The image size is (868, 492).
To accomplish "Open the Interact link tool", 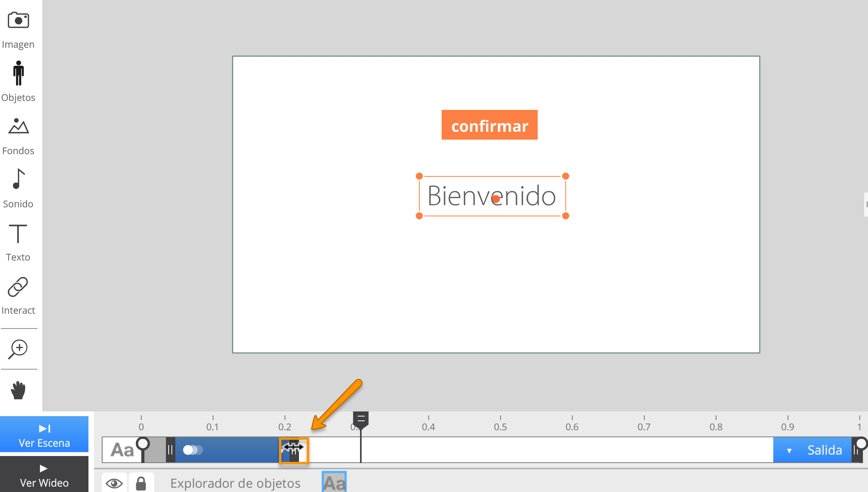I will pyautogui.click(x=18, y=287).
